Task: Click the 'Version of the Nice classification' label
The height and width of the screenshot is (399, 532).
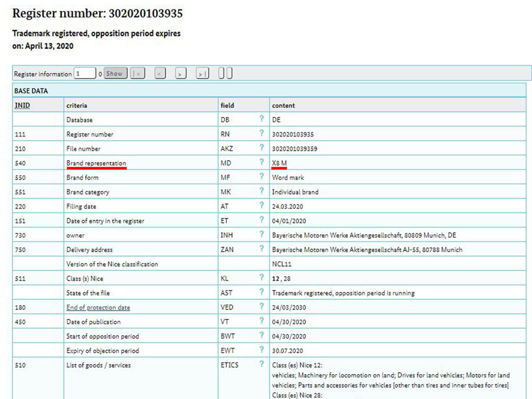Action: [112, 264]
